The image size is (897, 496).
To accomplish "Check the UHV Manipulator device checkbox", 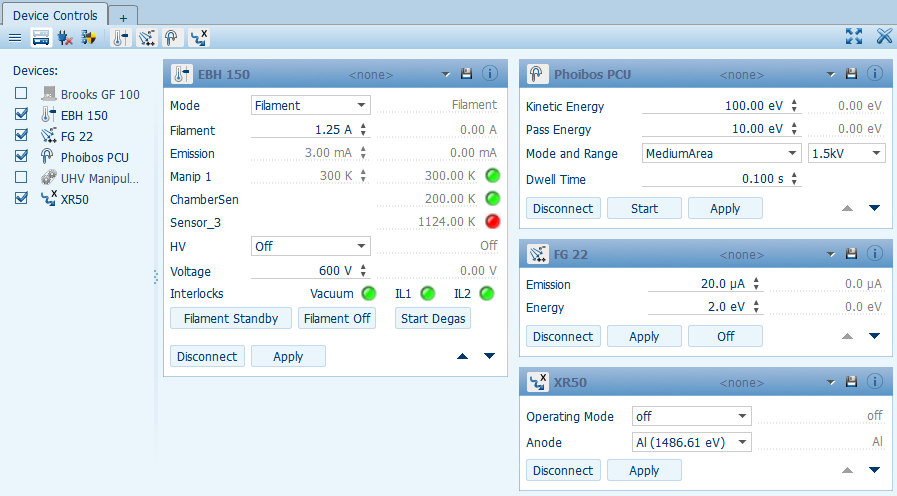I will pyautogui.click(x=21, y=177).
